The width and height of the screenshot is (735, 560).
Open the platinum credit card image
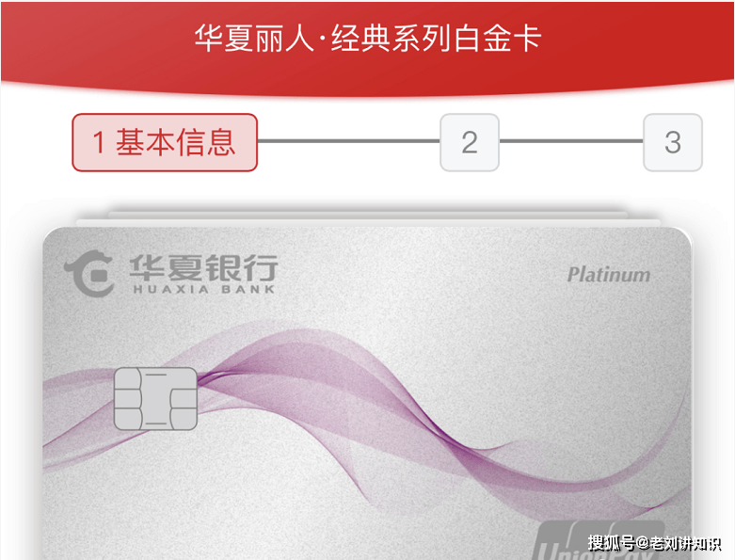(367, 393)
